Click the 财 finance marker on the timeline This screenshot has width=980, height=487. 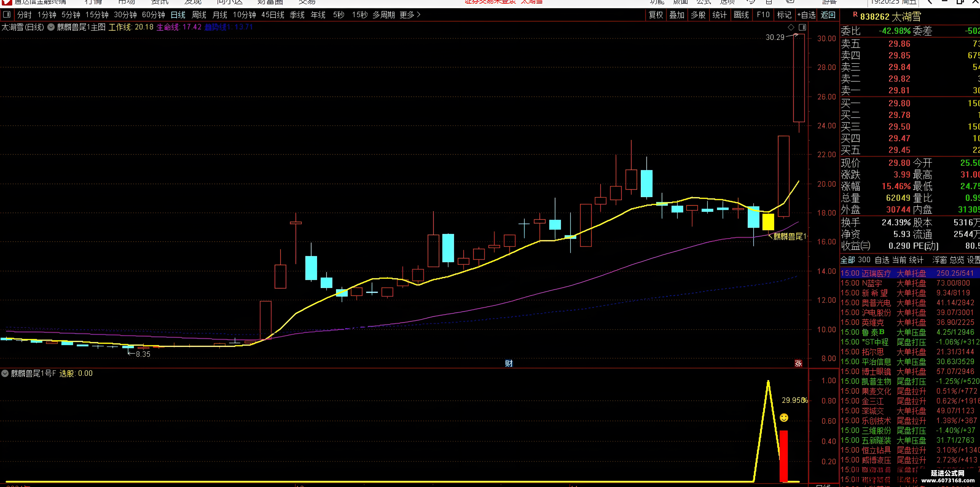click(x=509, y=364)
